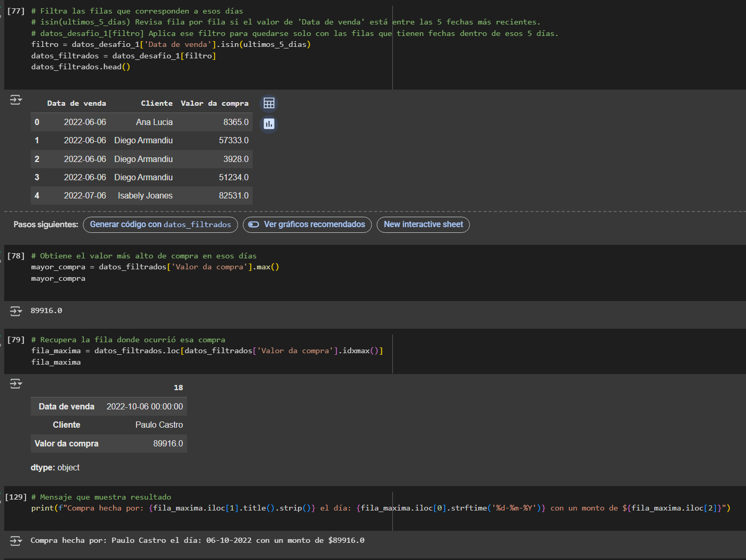Viewport: 746px width, 560px height.
Task: Click 'Ver gráficos recomendados' button
Action: click(x=307, y=225)
